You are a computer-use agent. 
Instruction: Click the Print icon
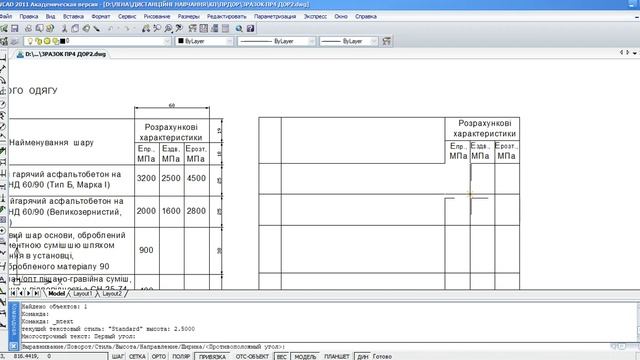[28, 29]
